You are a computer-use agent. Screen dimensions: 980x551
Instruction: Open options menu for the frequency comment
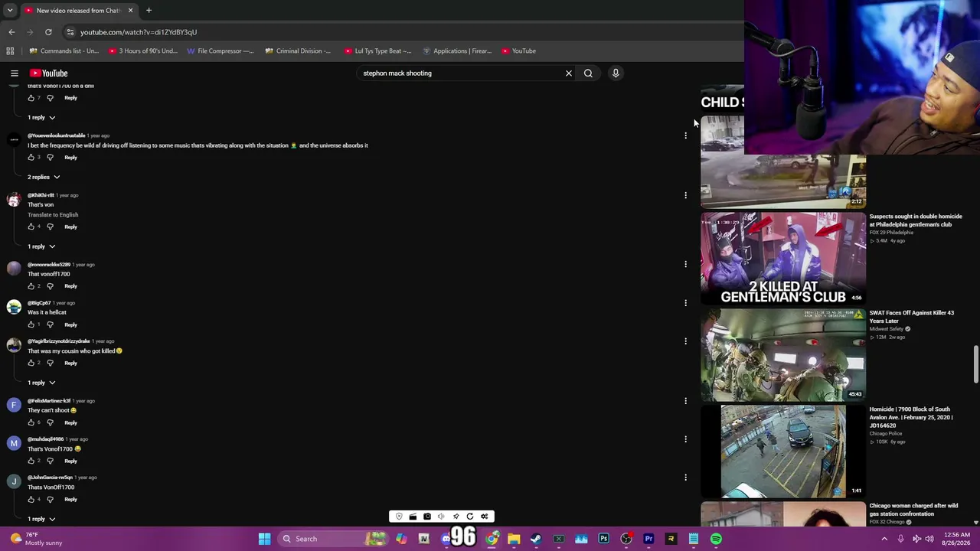point(685,135)
